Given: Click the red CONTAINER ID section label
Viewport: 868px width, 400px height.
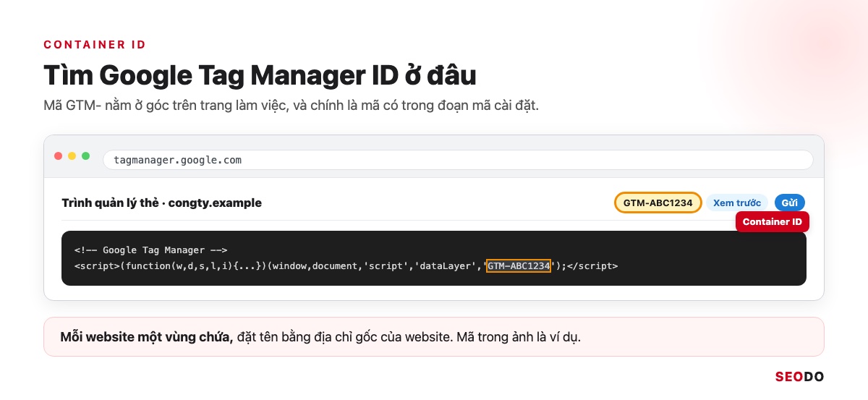Looking at the screenshot, I should point(95,45).
